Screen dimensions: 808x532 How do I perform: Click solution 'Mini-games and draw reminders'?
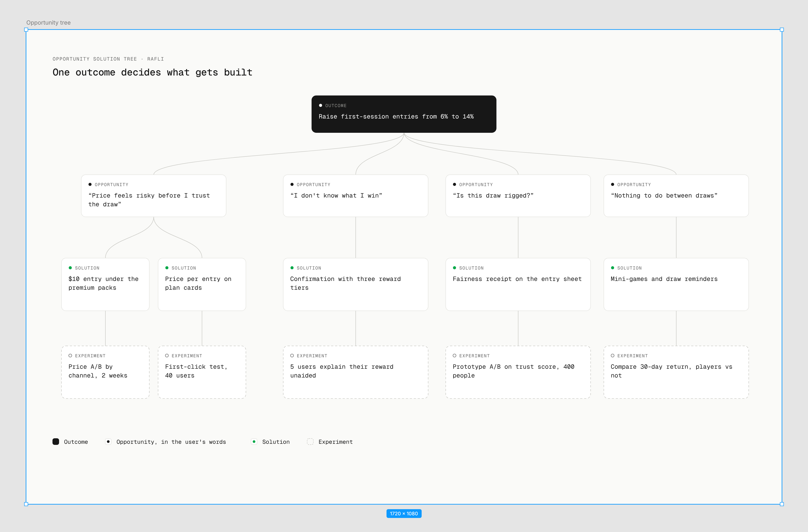[x=676, y=284]
